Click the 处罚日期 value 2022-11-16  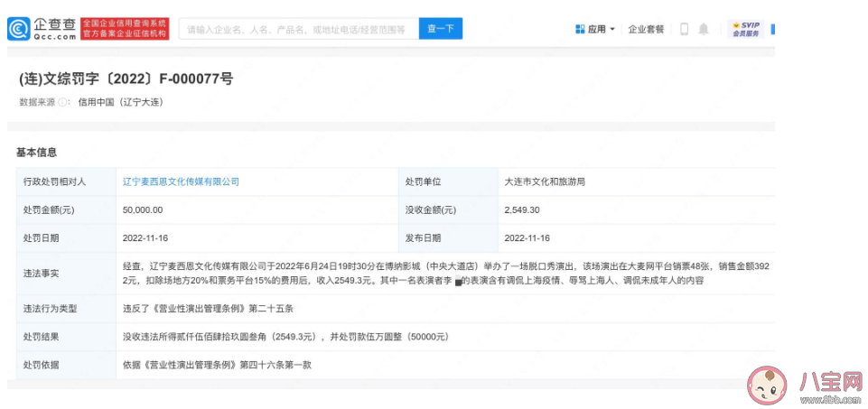[x=145, y=238]
